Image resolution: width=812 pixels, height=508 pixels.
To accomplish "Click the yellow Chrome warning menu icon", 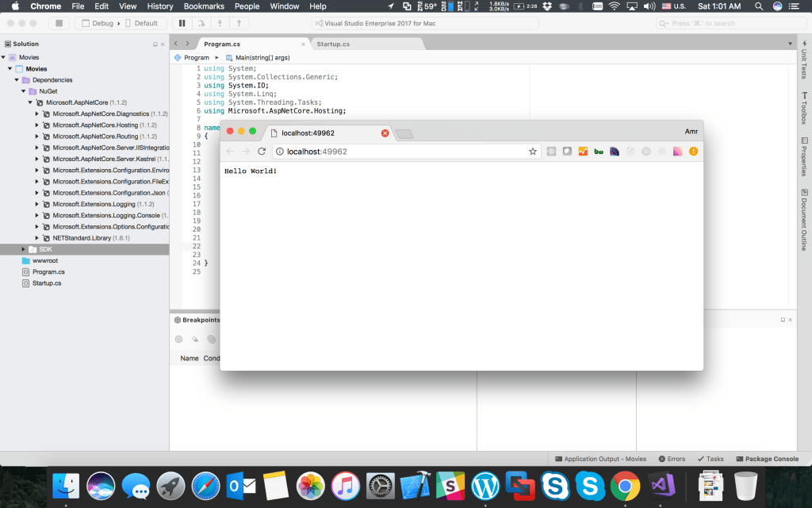I will coord(693,152).
